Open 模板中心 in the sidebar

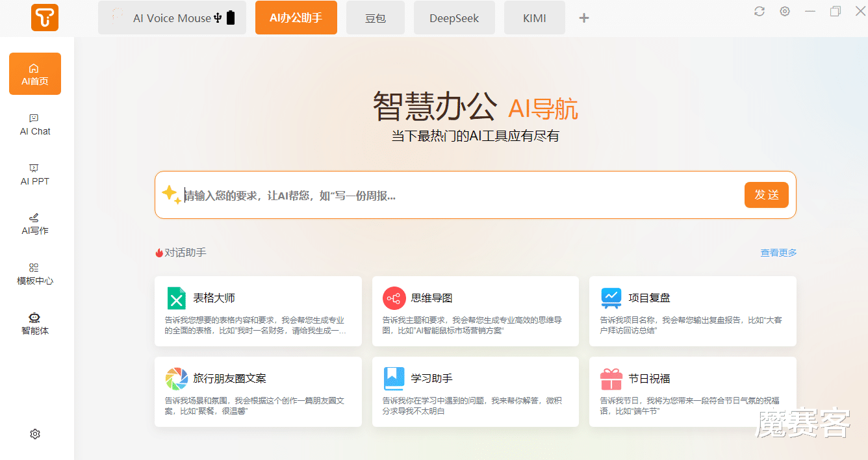(x=35, y=274)
